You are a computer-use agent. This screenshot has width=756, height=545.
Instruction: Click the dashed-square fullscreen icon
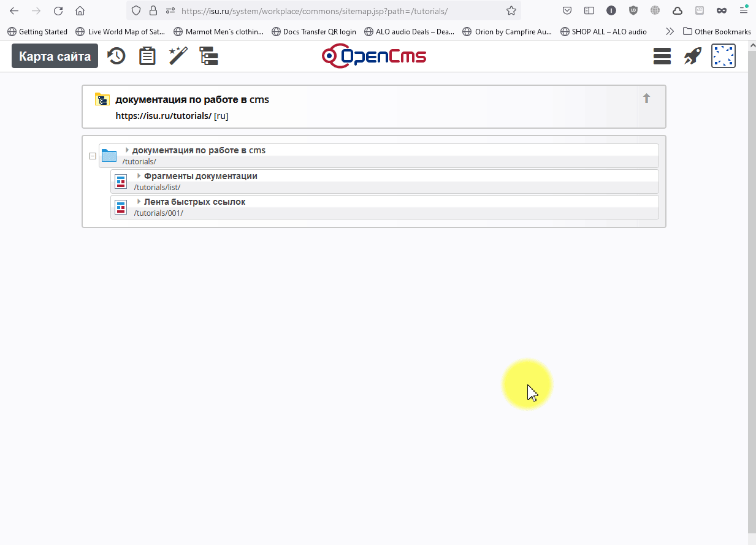[723, 56]
